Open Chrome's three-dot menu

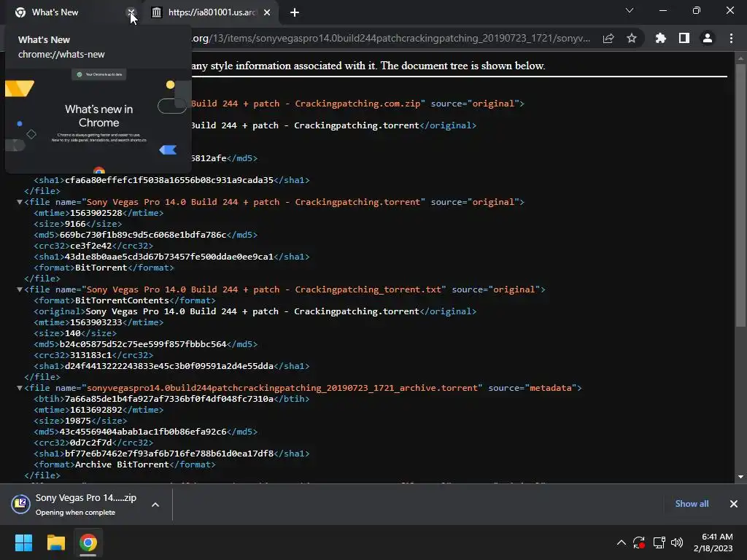(731, 38)
